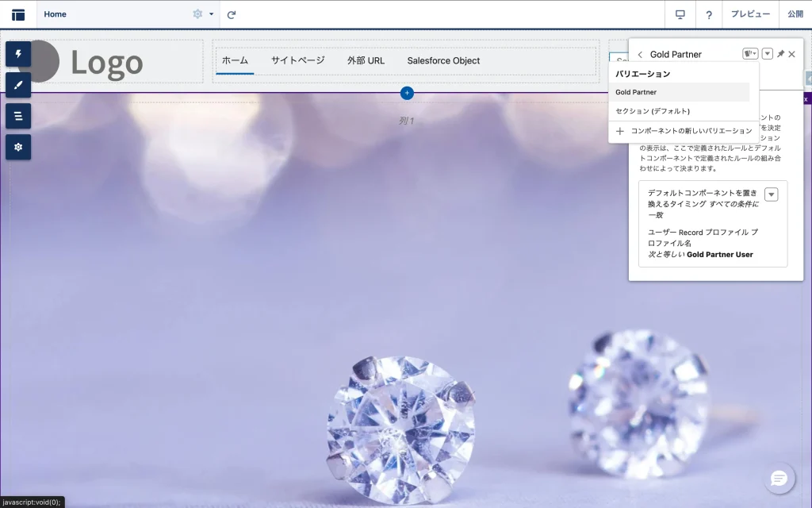Open the Components lightning bolt panel
Screen dimensions: 812x508
(x=18, y=54)
